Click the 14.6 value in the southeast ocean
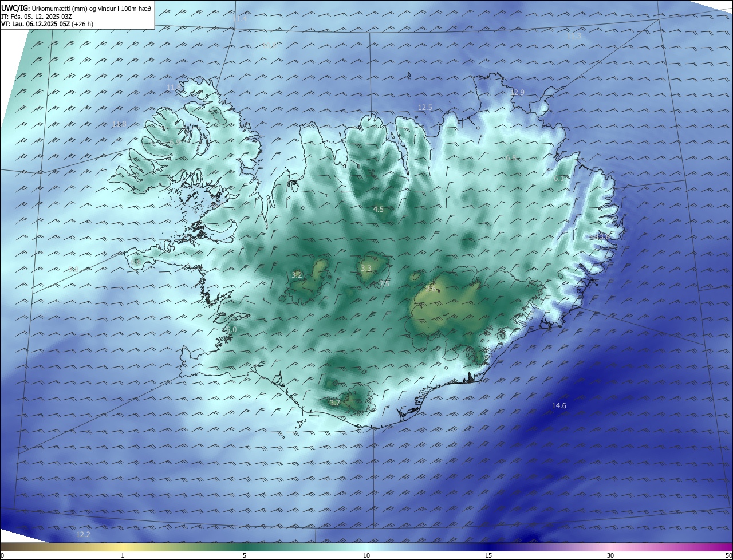This screenshot has width=733, height=560. (x=559, y=406)
